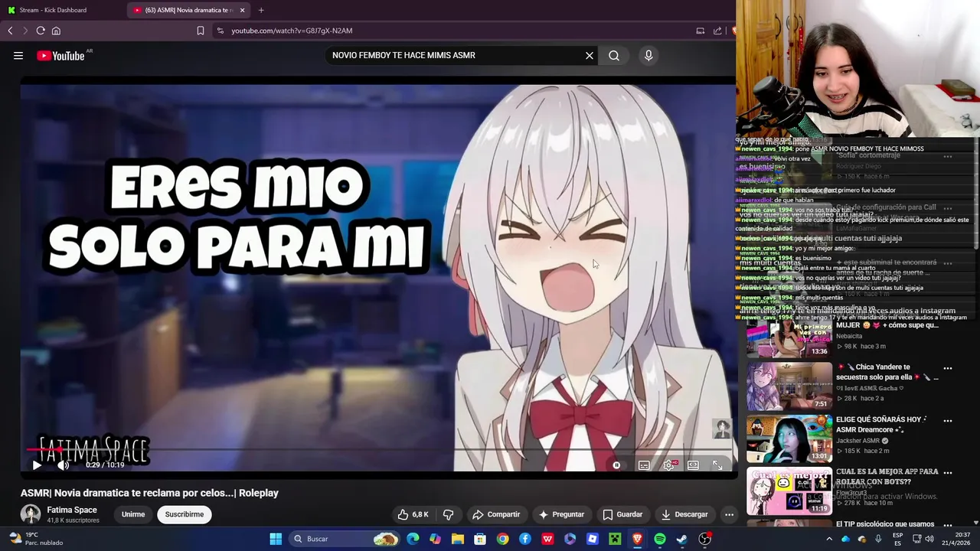Screen dimensions: 980x551
Task: Open site settings icon in address bar
Action: [220, 31]
